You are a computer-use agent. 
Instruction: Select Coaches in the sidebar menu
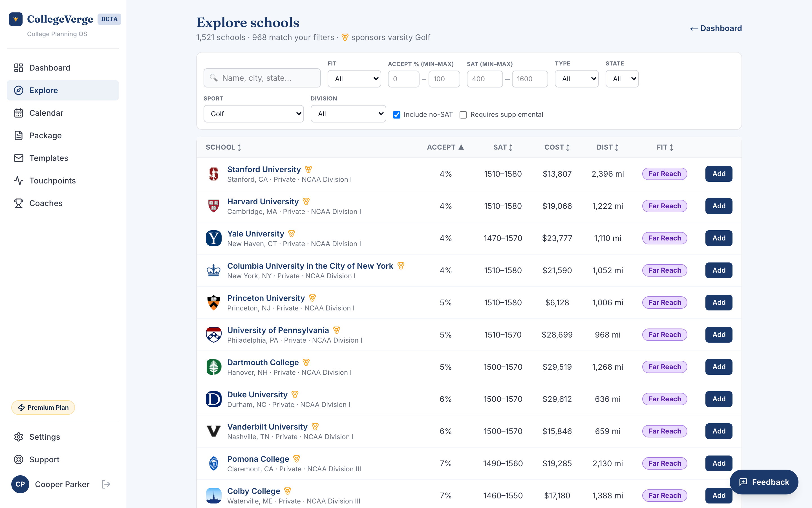click(63, 203)
